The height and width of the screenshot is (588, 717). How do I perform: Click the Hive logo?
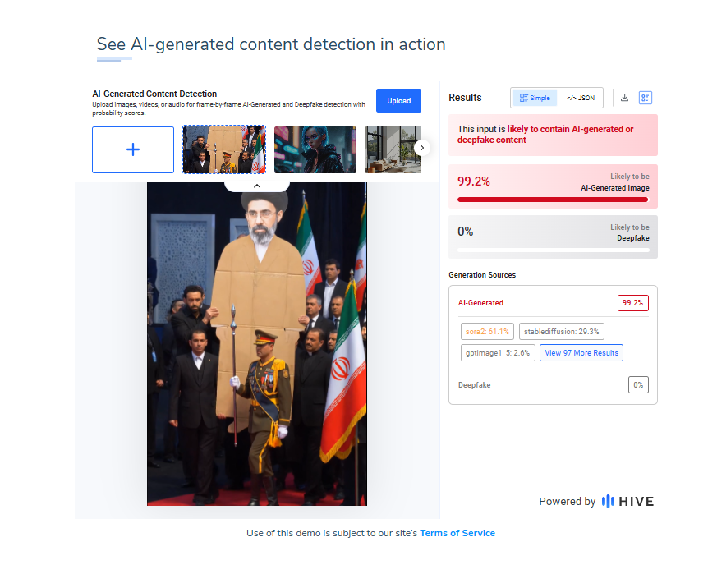(x=627, y=501)
